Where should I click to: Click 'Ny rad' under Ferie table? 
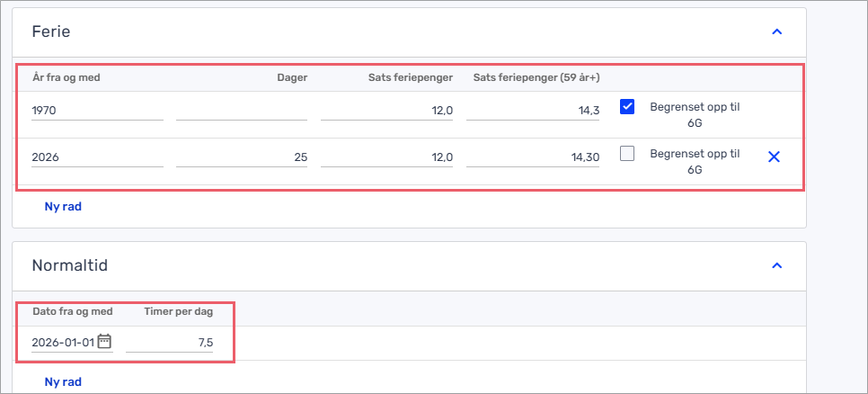click(63, 207)
